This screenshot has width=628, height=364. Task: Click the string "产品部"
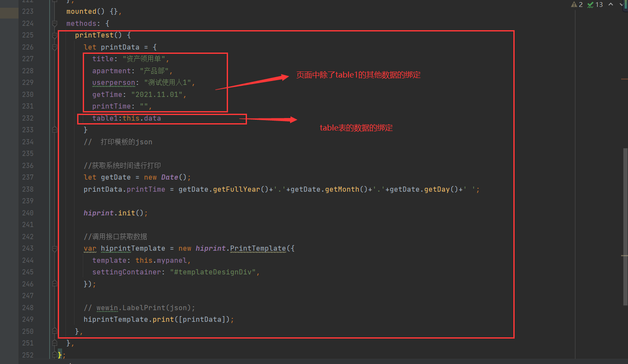(154, 71)
